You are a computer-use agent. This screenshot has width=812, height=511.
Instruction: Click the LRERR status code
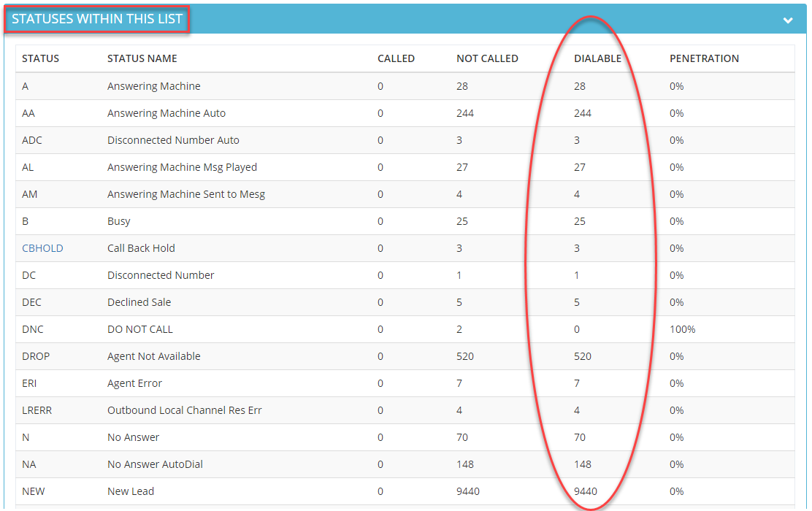tap(37, 410)
